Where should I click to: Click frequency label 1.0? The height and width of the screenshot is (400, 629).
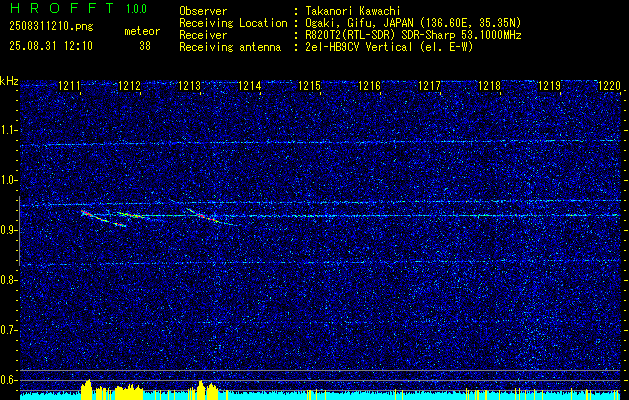[x=9, y=180]
